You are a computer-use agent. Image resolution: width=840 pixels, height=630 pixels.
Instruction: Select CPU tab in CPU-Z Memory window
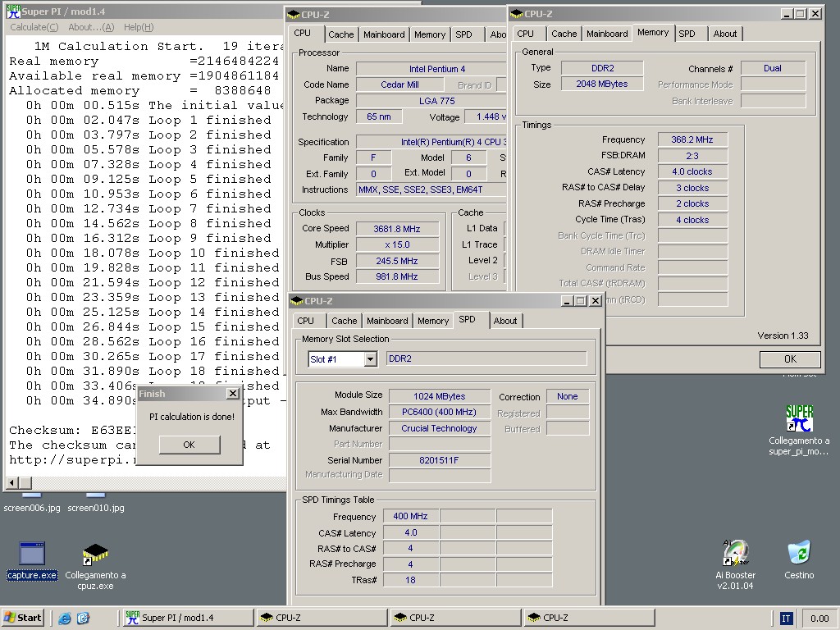tap(525, 34)
